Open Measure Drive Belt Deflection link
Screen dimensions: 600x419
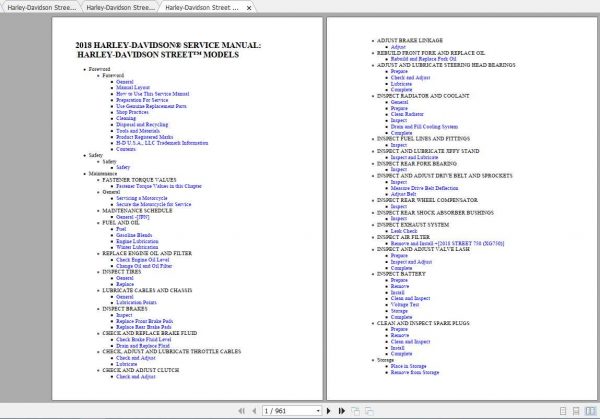click(424, 188)
